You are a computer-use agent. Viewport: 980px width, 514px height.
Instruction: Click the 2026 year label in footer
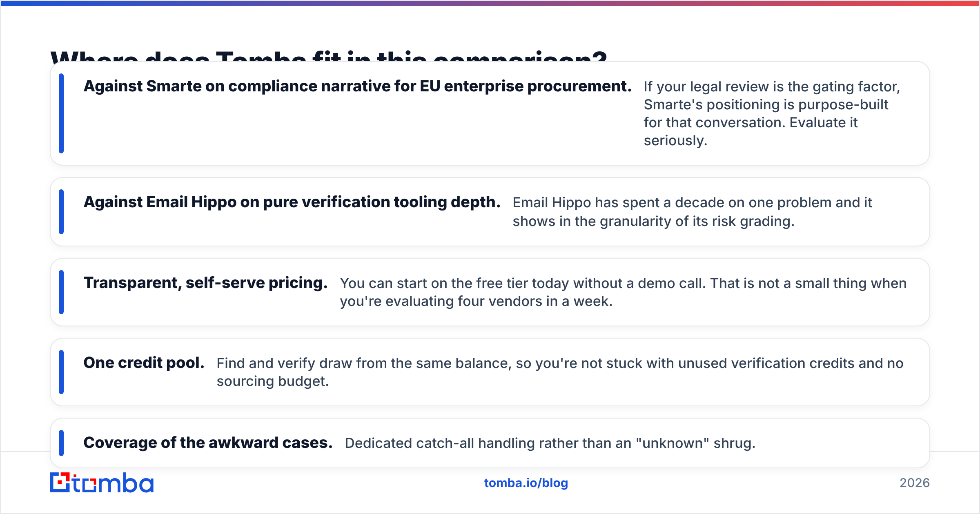pos(915,483)
